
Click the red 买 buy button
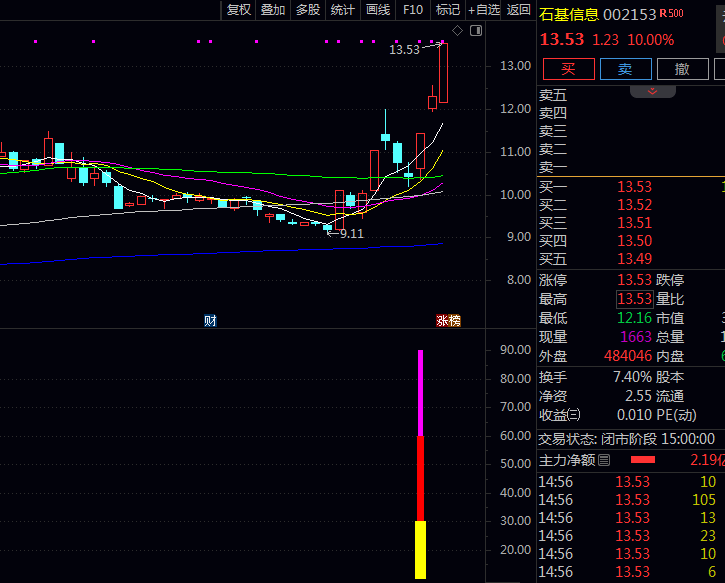(x=569, y=69)
